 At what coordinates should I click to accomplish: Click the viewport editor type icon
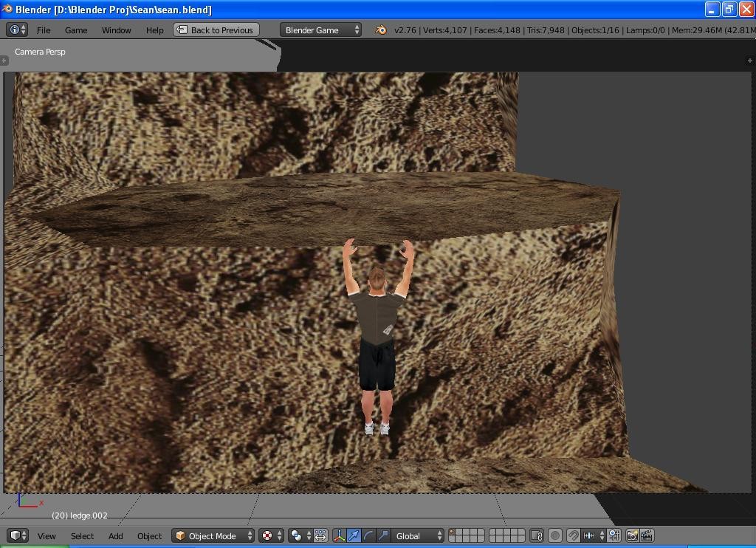tap(16, 536)
